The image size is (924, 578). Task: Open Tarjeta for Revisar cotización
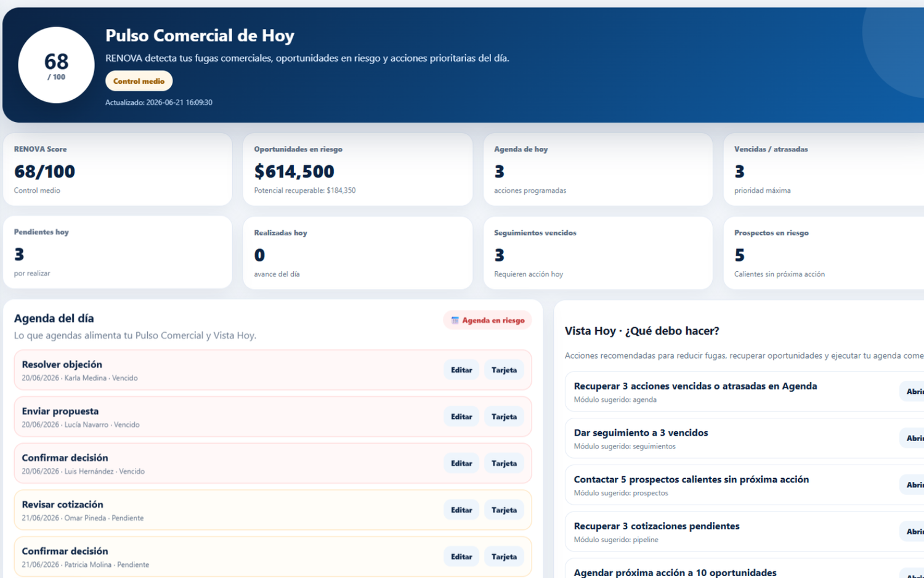point(504,510)
